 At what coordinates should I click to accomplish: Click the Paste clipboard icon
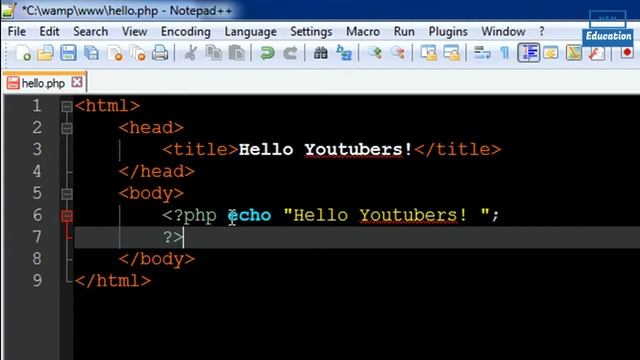[236, 53]
